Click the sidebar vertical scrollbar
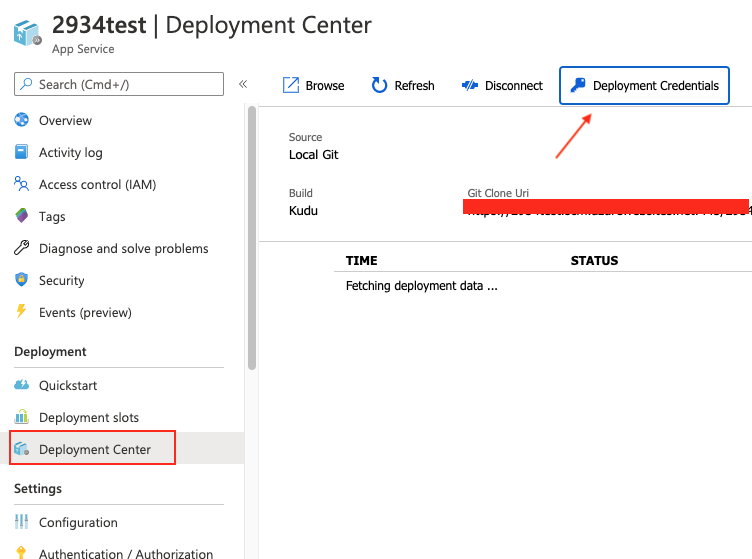752x559 pixels. pyautogui.click(x=252, y=238)
